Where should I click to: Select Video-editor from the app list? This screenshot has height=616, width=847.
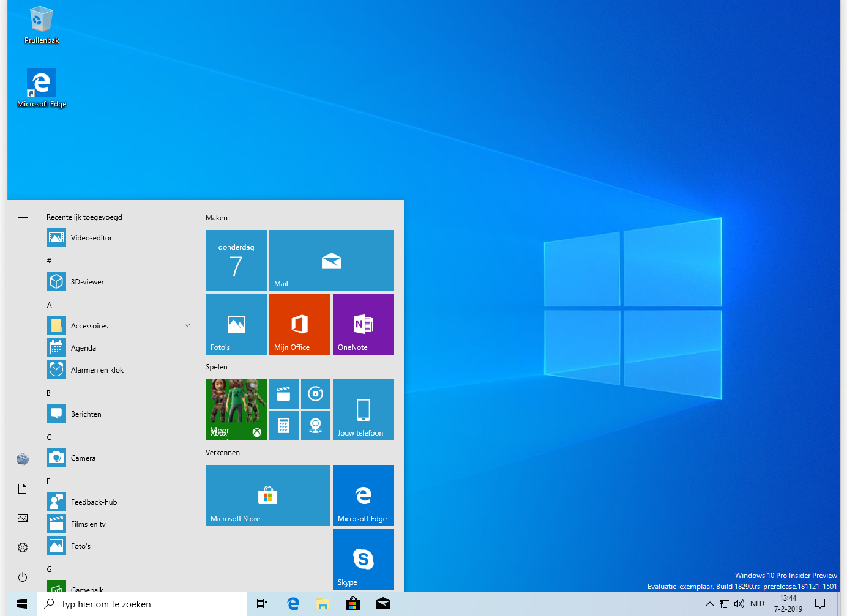coord(91,238)
